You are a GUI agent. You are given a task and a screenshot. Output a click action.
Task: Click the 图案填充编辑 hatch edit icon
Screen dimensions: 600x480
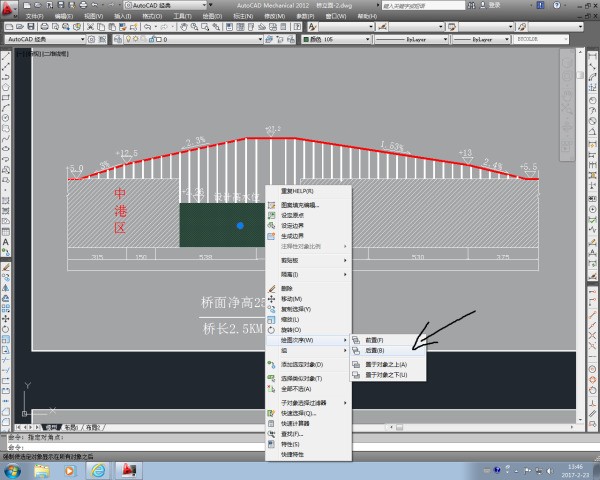(271, 205)
